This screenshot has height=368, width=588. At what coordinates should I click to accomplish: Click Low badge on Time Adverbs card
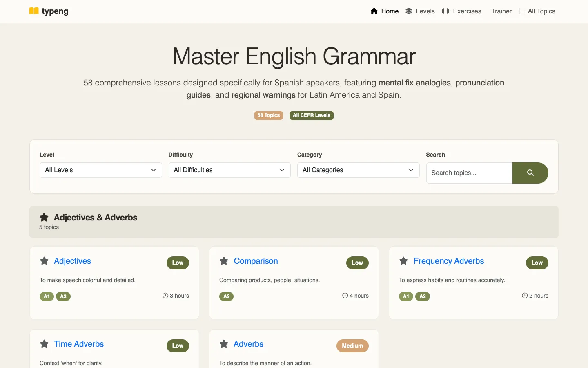point(178,346)
